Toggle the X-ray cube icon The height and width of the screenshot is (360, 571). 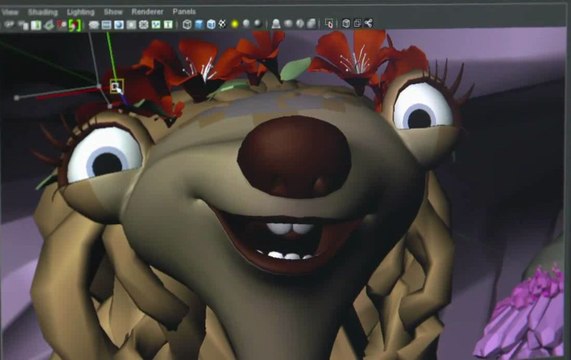point(346,24)
